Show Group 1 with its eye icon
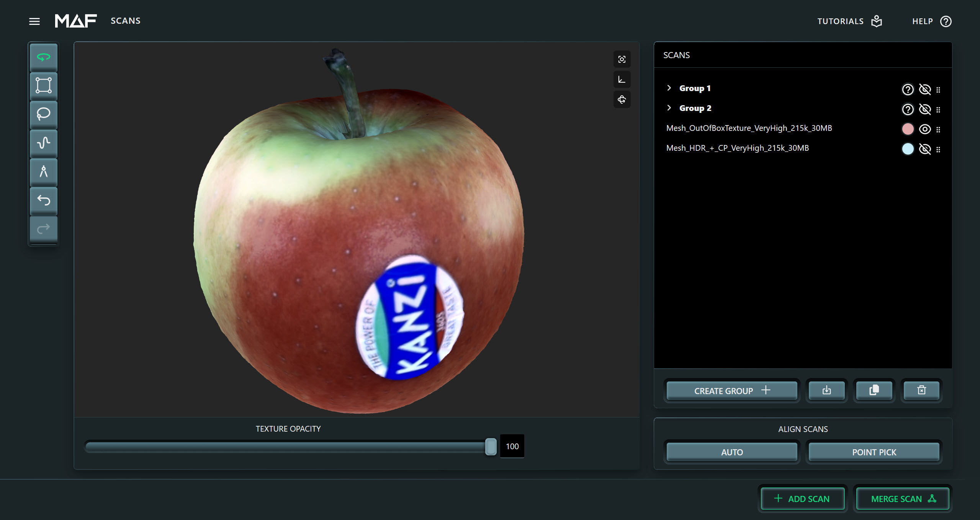The width and height of the screenshot is (980, 520). [924, 89]
